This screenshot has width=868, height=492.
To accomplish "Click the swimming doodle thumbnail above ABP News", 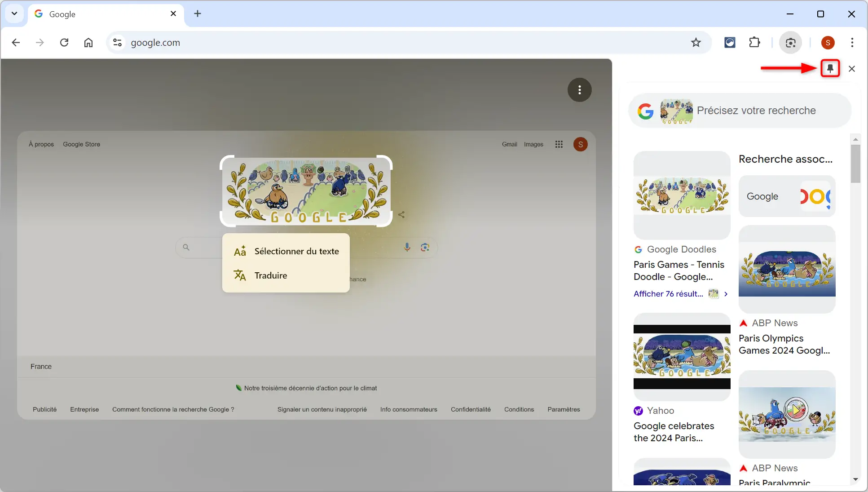I will pos(787,269).
